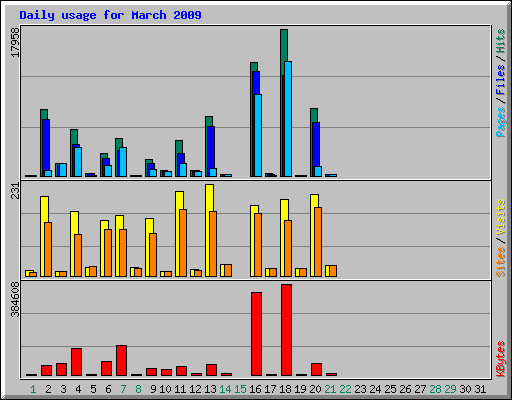Click the red KBytes bar for day 4
The image size is (512, 400).
(76, 362)
